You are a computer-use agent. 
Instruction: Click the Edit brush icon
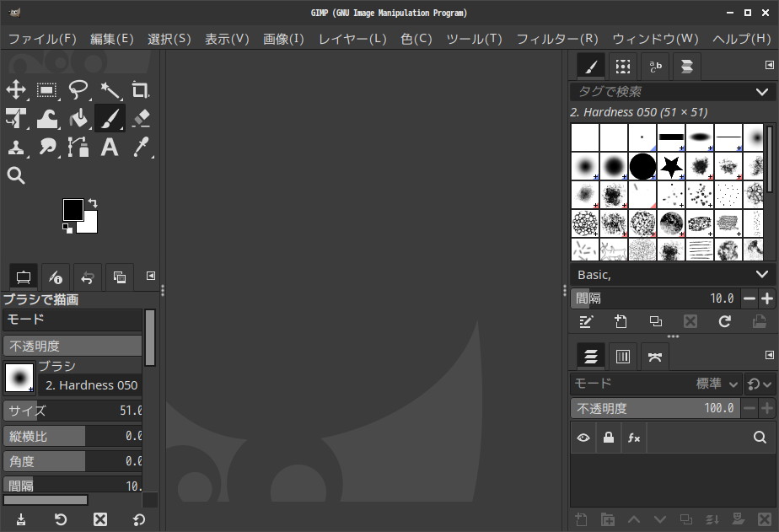point(586,322)
